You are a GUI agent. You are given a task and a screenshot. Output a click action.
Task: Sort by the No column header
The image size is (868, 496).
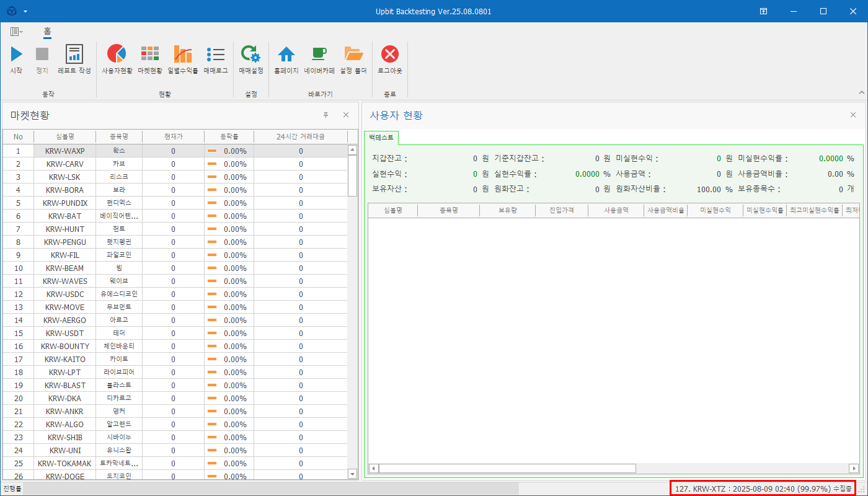coord(18,136)
